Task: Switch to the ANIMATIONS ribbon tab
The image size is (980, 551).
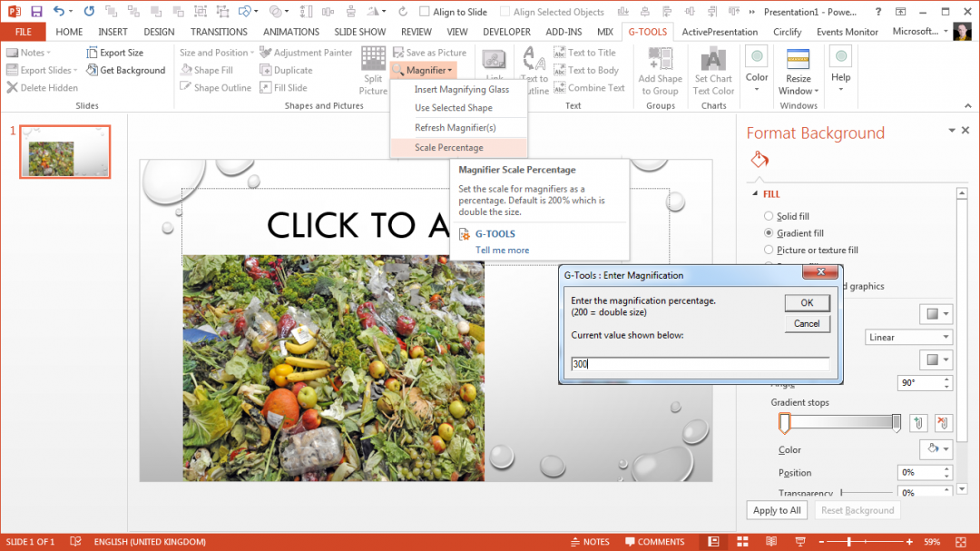Action: pos(290,31)
